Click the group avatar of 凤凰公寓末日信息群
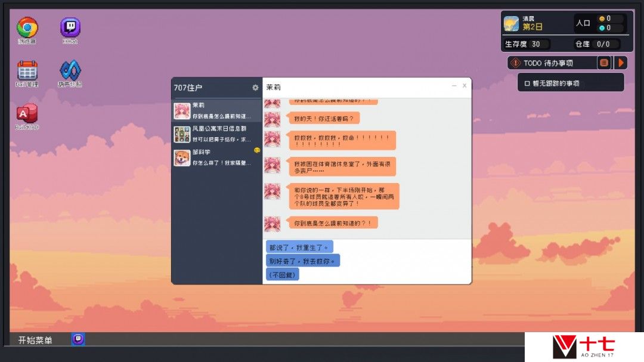 (x=182, y=134)
